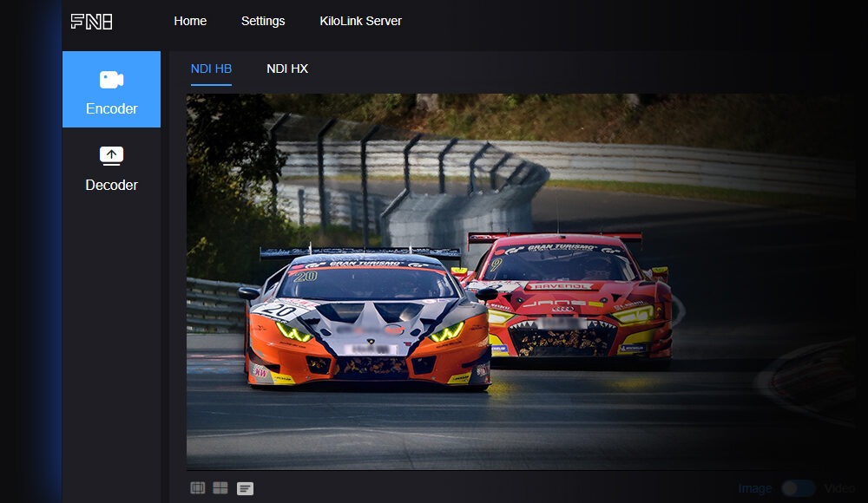Click the text info overlay icon
Viewport: 868px width, 503px height.
[246, 488]
